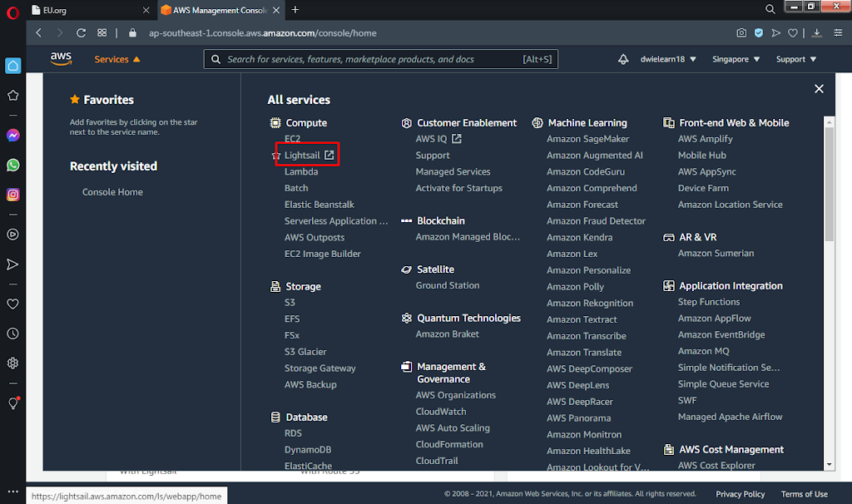Viewport: 852px width, 504px height.
Task: Click the scrollbar down arrow
Action: coord(830,465)
